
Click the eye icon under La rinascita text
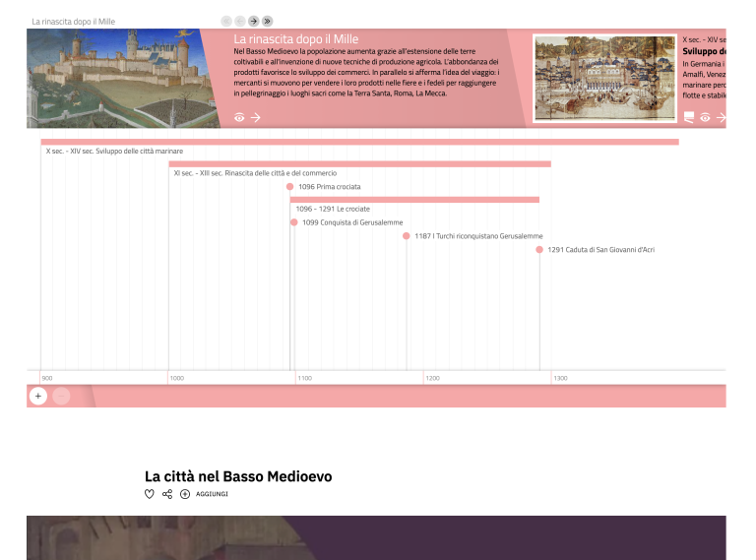tap(239, 117)
